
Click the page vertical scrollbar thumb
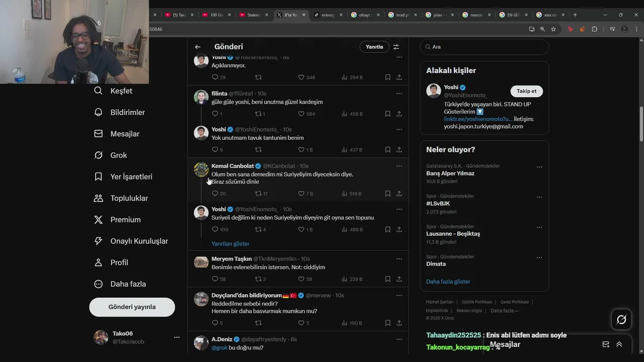[x=641, y=124]
